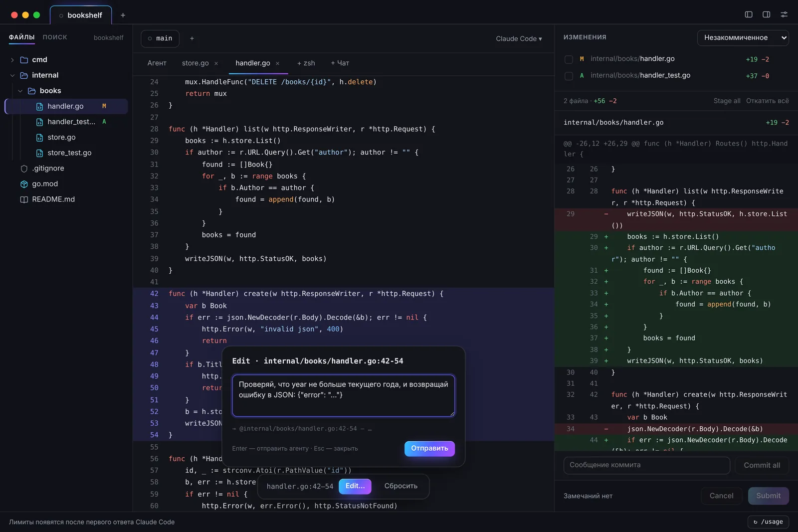Viewport: 798px width, 532px height.
Task: Add a new session next to main
Action: click(x=192, y=38)
